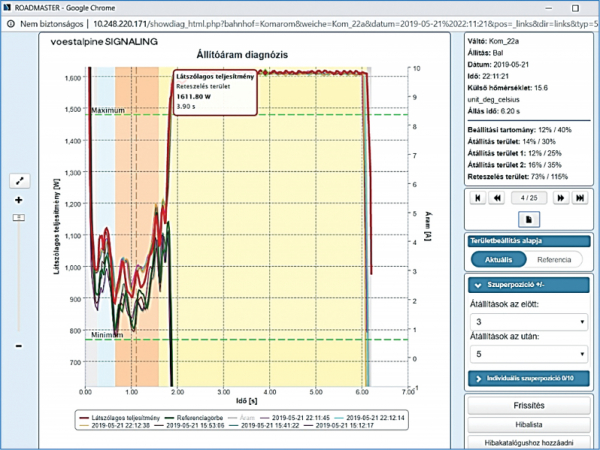Open the 'Átállítások az után' dropdown
The image size is (600, 450).
tap(528, 354)
